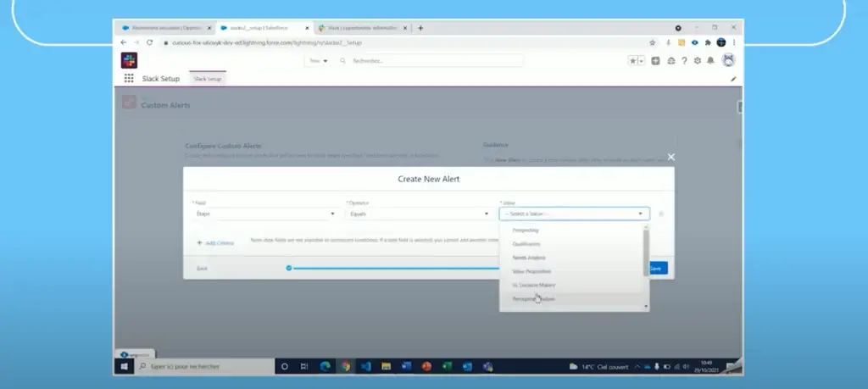Click the Salesforce global search field
868x389 pixels.
(x=430, y=61)
